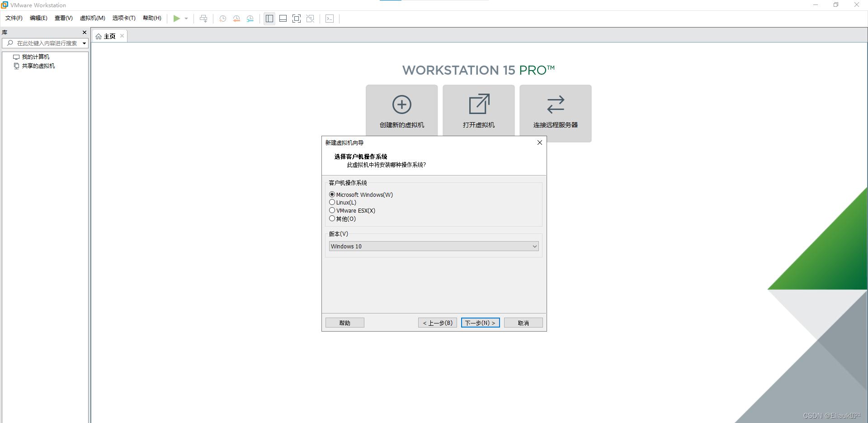Close the 库 library panel
The height and width of the screenshot is (423, 868).
pos(85,32)
